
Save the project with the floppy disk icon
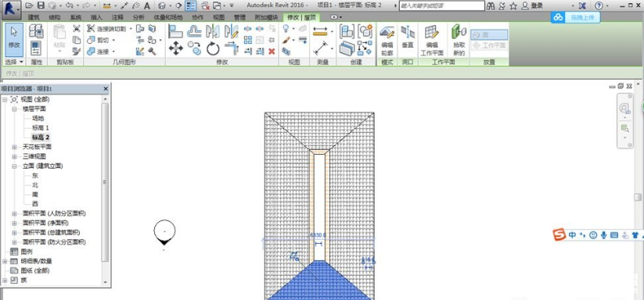(x=41, y=5)
